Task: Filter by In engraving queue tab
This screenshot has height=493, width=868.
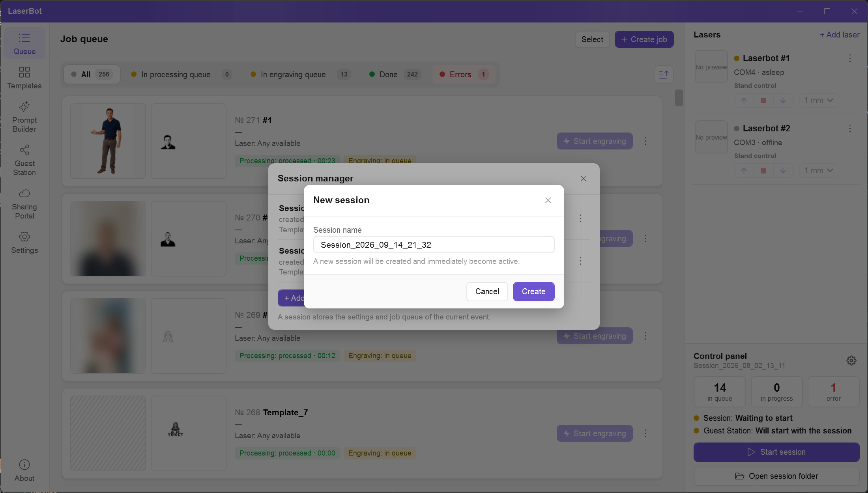Action: [x=300, y=75]
